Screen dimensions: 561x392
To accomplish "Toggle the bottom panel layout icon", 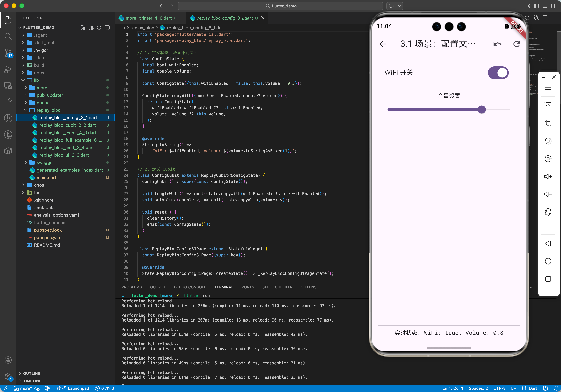I will (x=545, y=6).
